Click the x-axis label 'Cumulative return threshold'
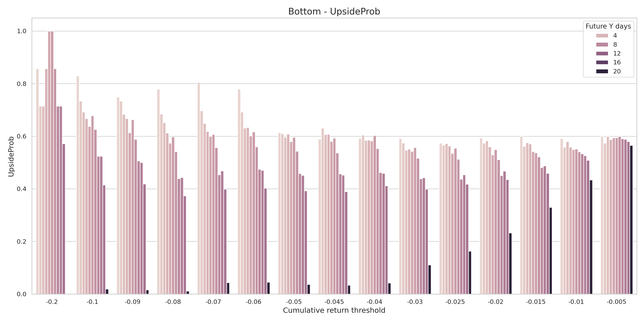The image size is (644, 322). click(334, 311)
